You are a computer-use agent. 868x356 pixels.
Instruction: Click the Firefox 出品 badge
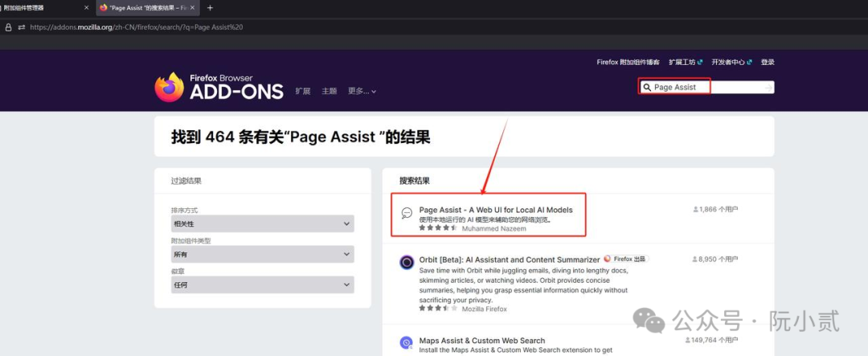click(626, 259)
